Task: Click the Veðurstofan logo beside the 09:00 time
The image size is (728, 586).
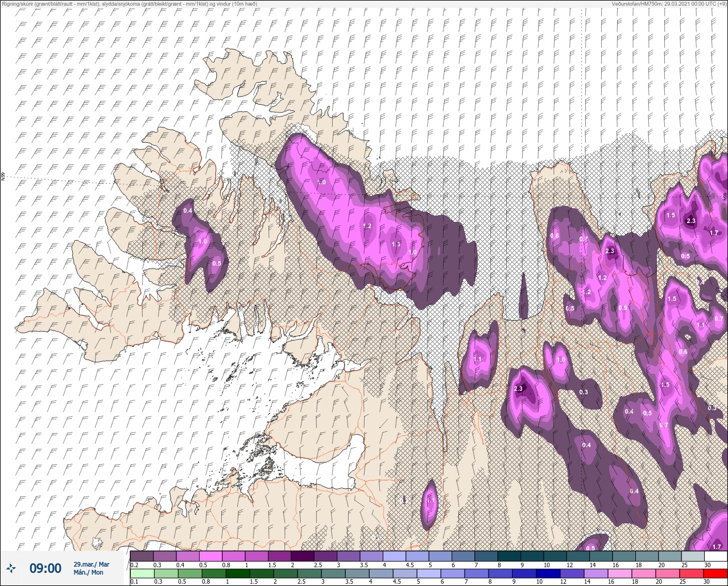Action: tap(11, 568)
